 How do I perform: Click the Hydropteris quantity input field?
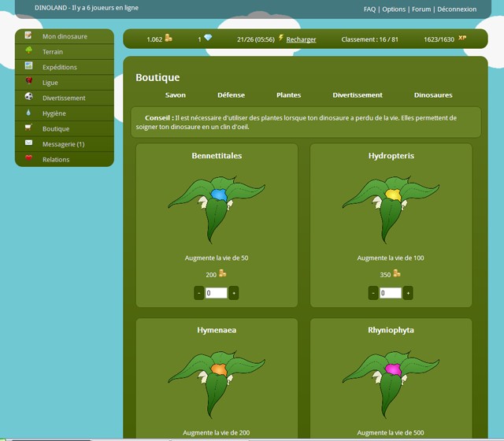(391, 293)
